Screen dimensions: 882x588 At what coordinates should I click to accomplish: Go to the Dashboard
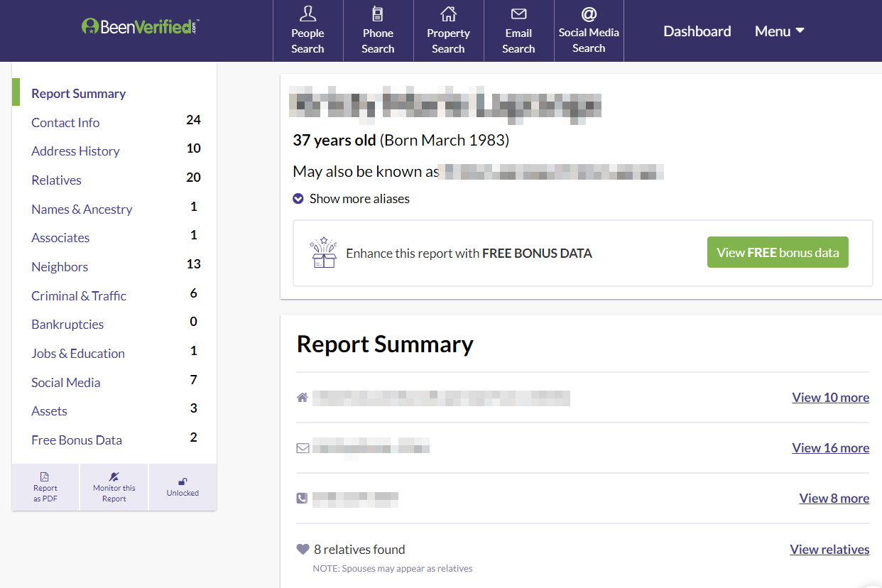(x=697, y=31)
